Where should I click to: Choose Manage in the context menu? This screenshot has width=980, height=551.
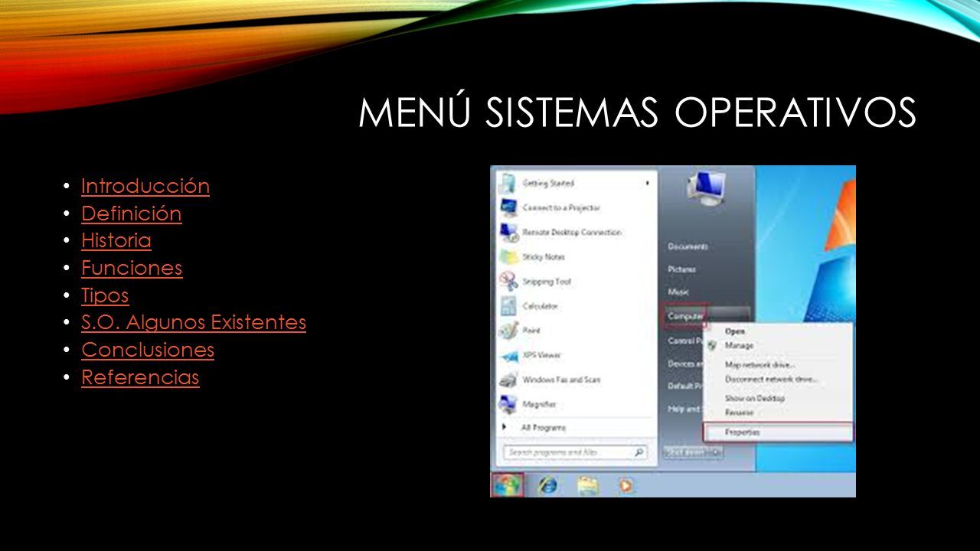[x=739, y=346]
